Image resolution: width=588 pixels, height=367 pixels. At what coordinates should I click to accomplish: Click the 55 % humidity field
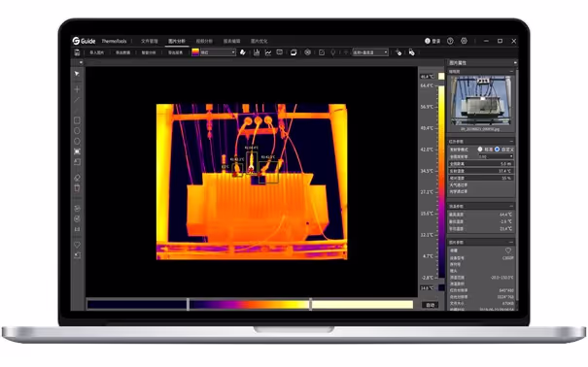[481, 178]
